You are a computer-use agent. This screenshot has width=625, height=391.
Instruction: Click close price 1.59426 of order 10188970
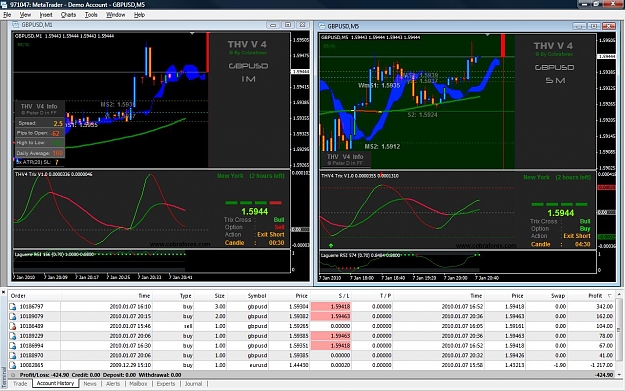pos(514,355)
